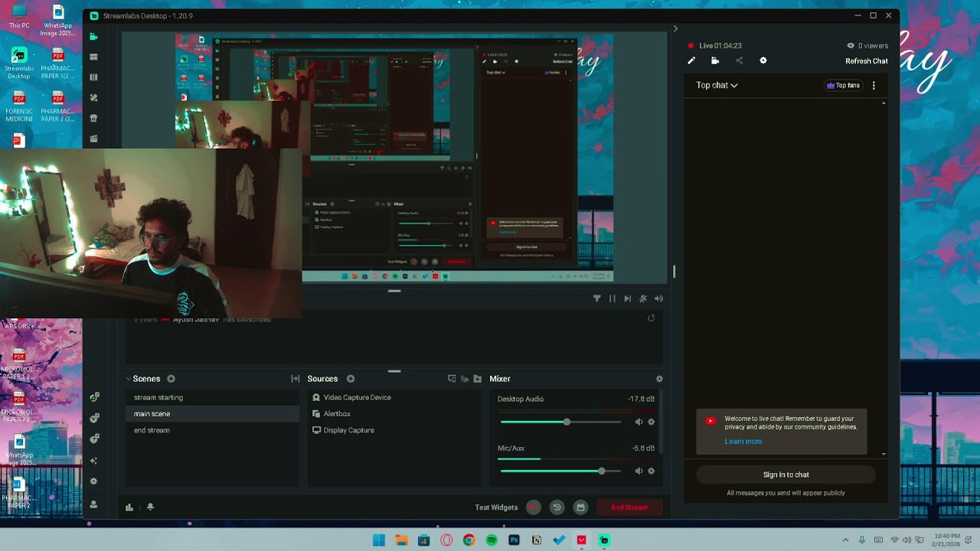Click Test Widgets
This screenshot has width=980, height=551.
tap(496, 507)
